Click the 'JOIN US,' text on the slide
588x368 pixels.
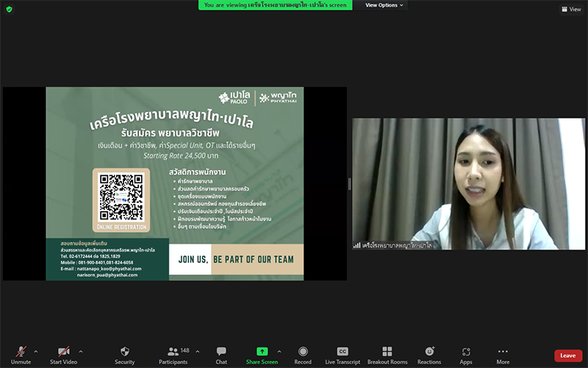(193, 260)
